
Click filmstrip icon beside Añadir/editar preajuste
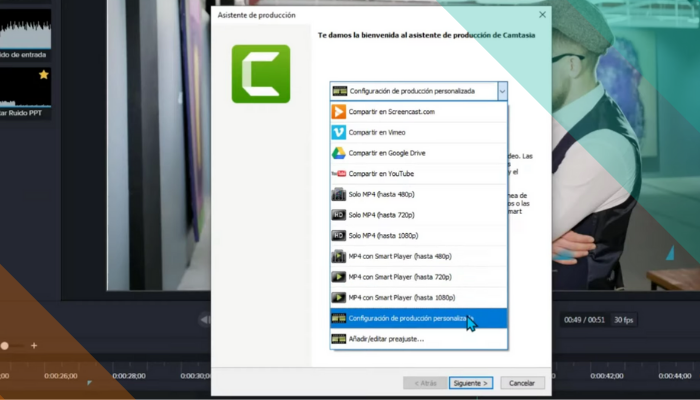pos(339,339)
